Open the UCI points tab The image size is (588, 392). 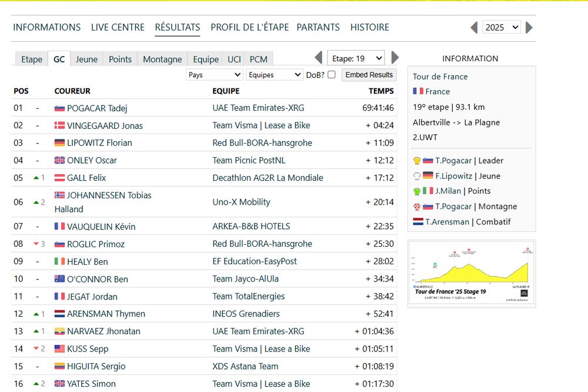[x=235, y=59]
